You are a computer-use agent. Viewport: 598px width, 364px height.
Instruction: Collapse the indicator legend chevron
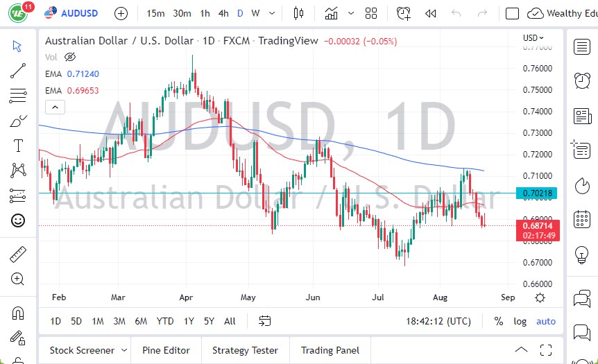[55, 107]
